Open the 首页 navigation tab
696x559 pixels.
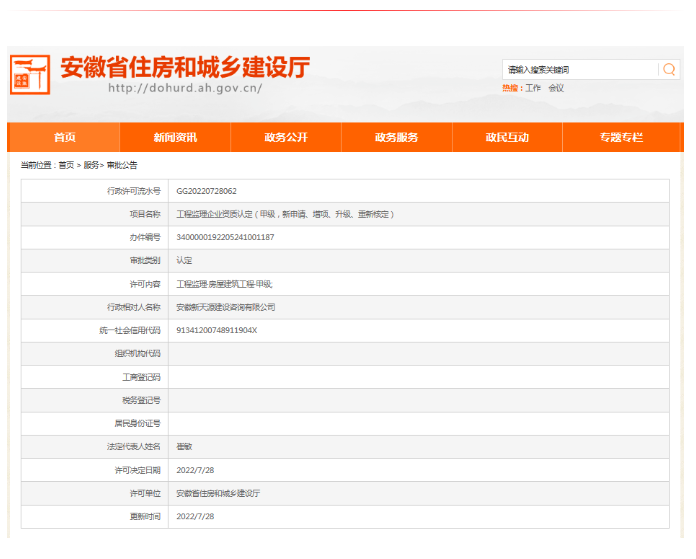[64, 137]
